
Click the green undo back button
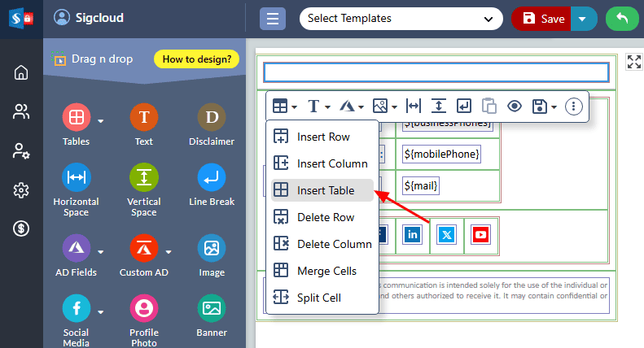point(621,19)
